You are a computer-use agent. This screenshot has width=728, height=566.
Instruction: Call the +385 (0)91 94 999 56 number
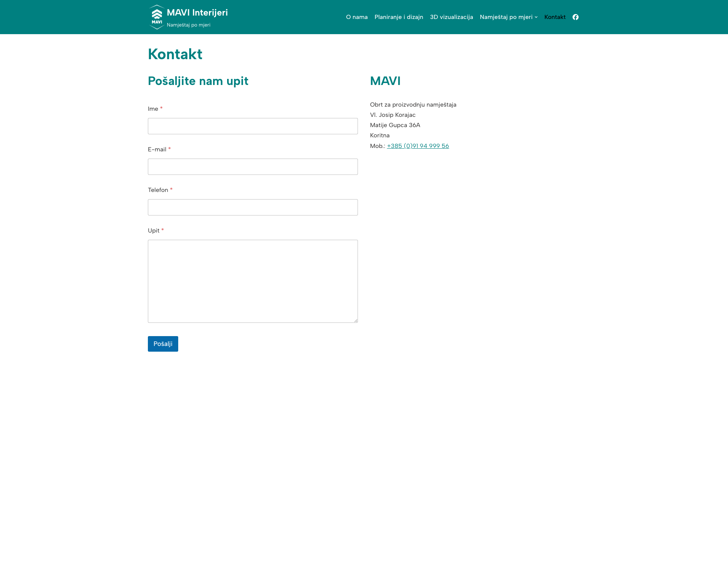coord(417,146)
